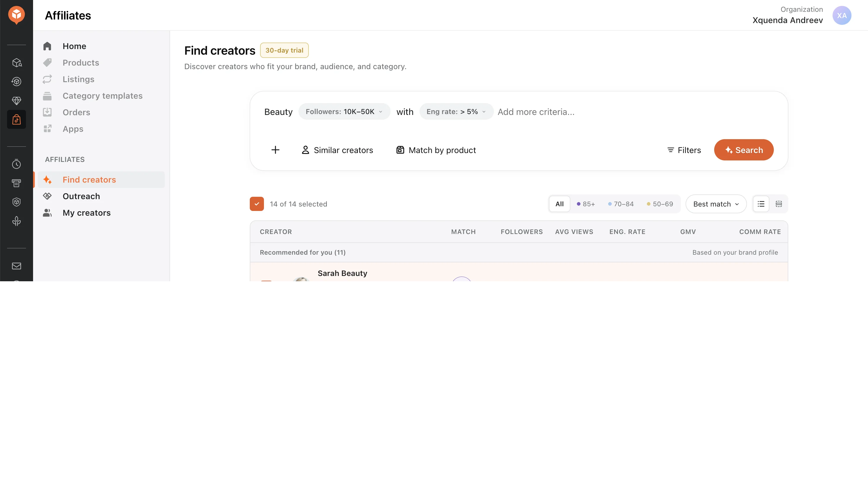
Task: Open the Sarah Beauty creator name
Action: click(342, 273)
